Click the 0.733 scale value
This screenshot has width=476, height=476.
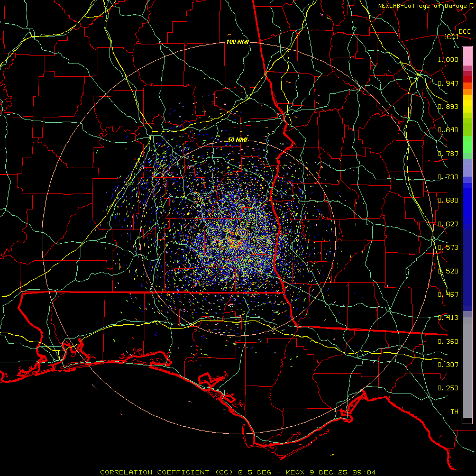click(448, 177)
